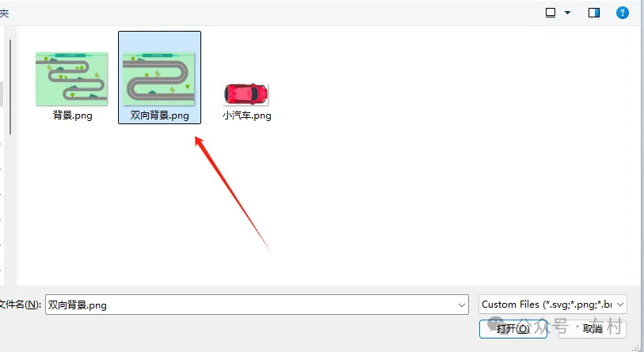This screenshot has height=352, width=644.
Task: Click the window resize grip at corner
Action: coord(639,347)
